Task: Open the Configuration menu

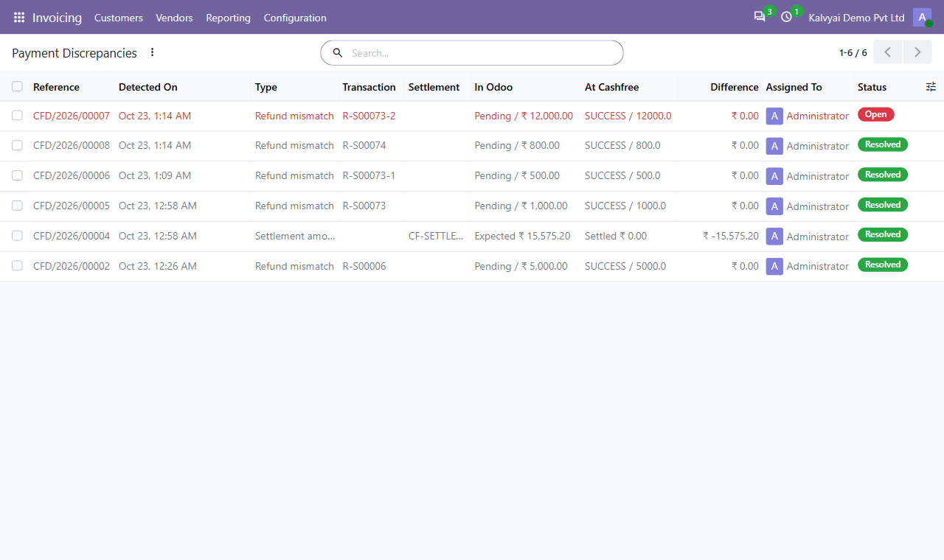Action: click(295, 18)
